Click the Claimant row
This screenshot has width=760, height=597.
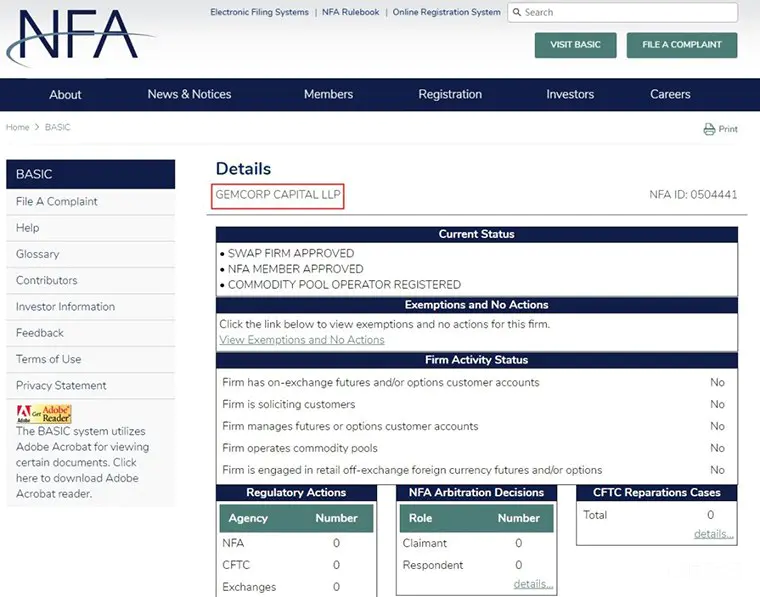(x=476, y=543)
